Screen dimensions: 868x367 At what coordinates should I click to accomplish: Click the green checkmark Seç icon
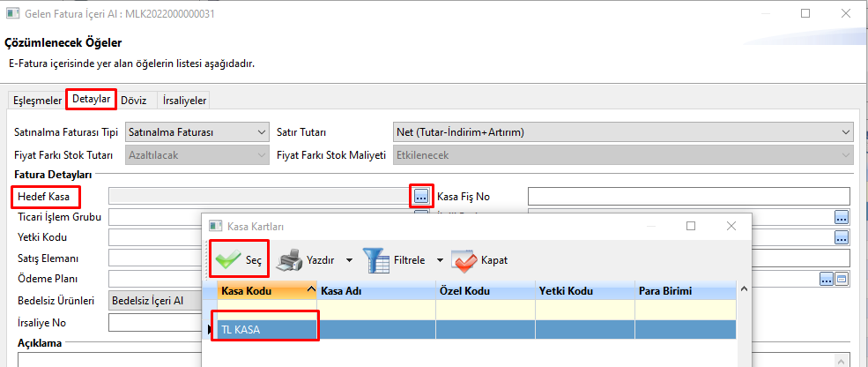pos(227,260)
